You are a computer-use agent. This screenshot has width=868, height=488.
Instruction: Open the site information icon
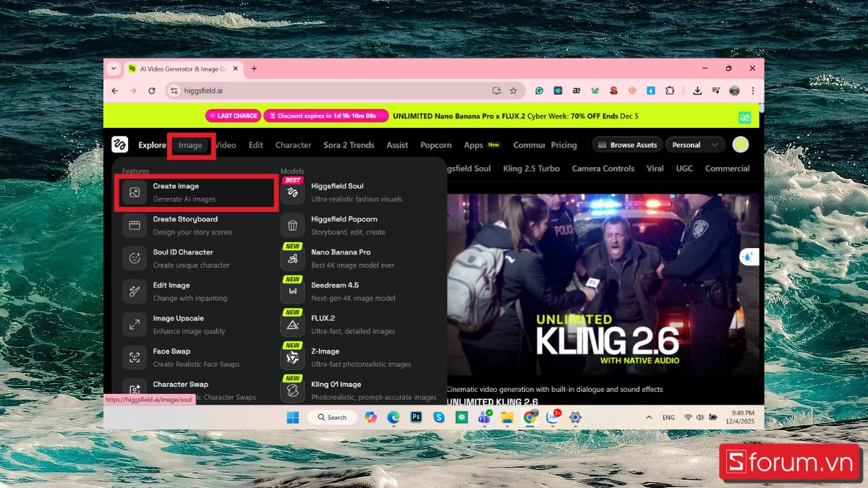click(174, 90)
